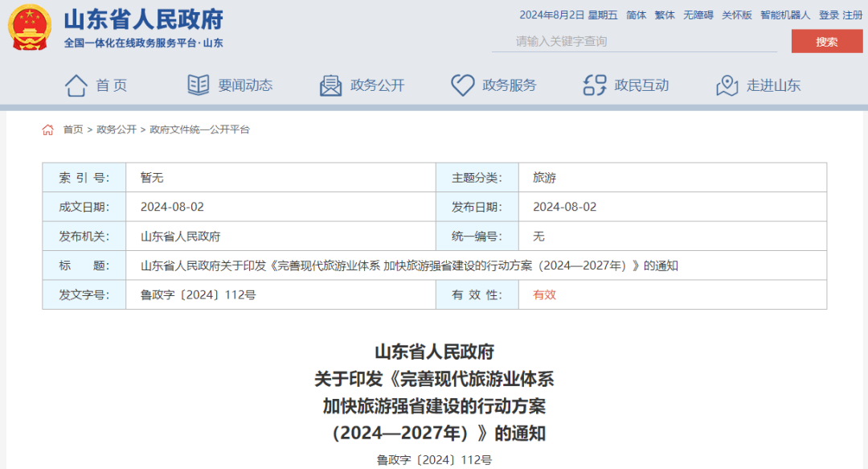Open the 走进山东 navigation item

point(773,85)
